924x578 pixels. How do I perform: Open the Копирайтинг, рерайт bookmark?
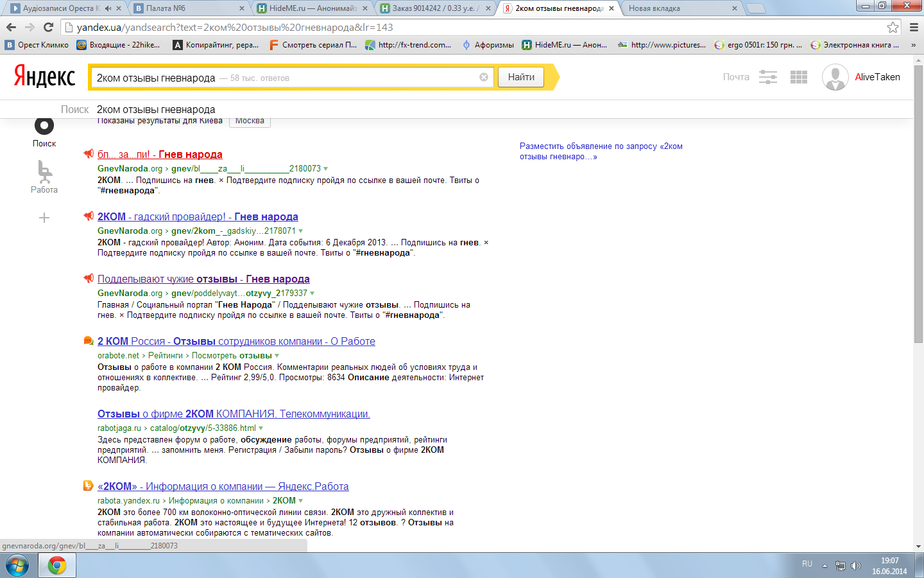(x=216, y=45)
